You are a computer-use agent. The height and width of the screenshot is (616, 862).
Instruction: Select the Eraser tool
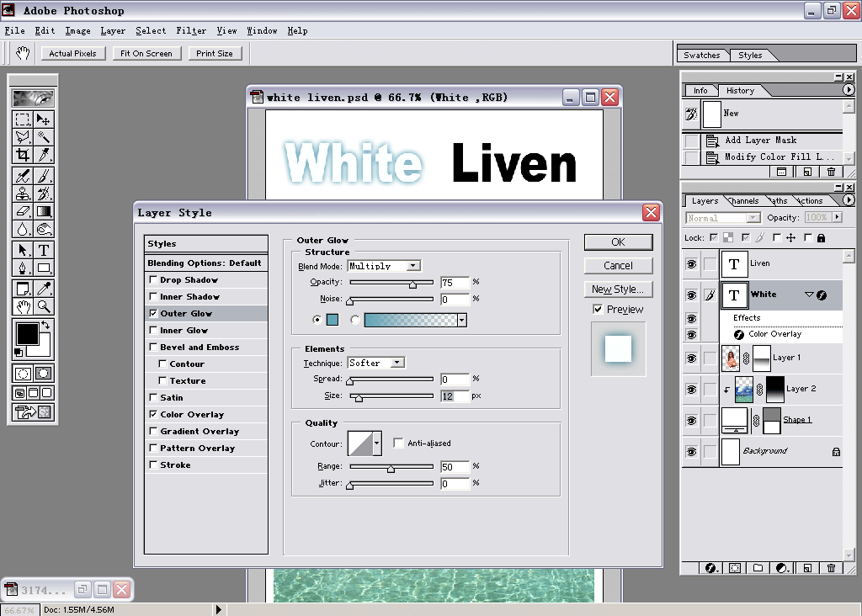point(23,211)
